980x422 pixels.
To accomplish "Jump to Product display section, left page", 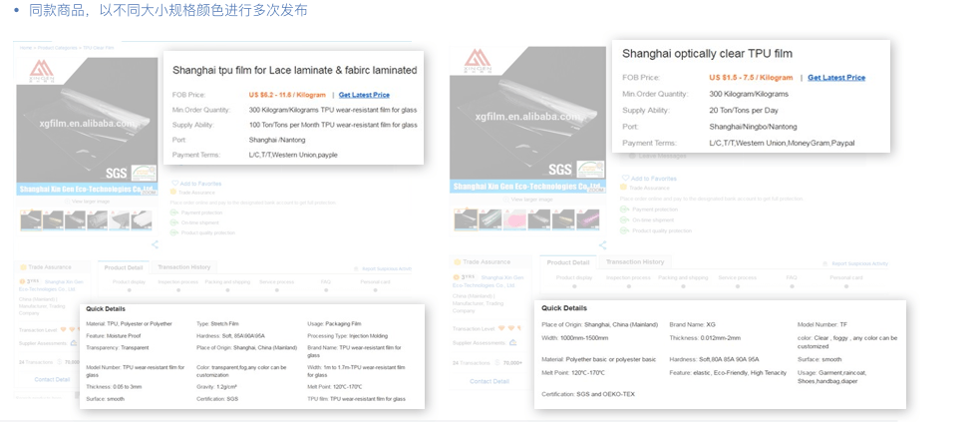I will pyautogui.click(x=130, y=282).
